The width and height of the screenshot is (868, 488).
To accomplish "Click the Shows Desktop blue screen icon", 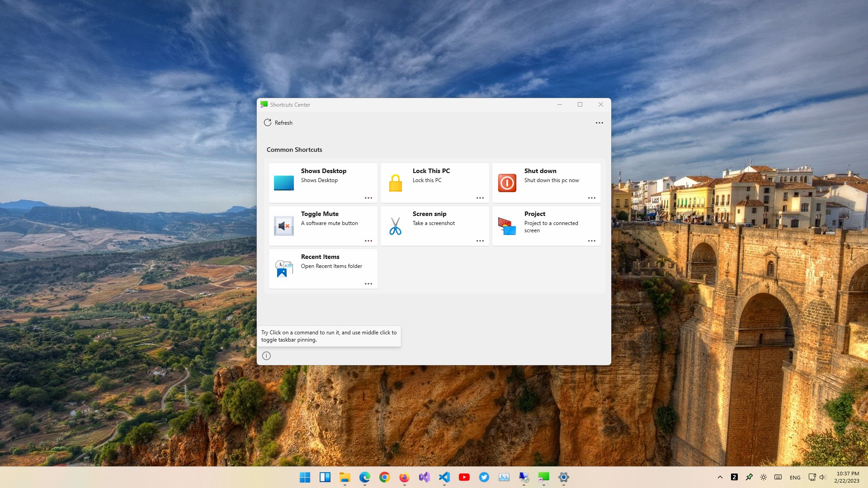I will pyautogui.click(x=284, y=183).
